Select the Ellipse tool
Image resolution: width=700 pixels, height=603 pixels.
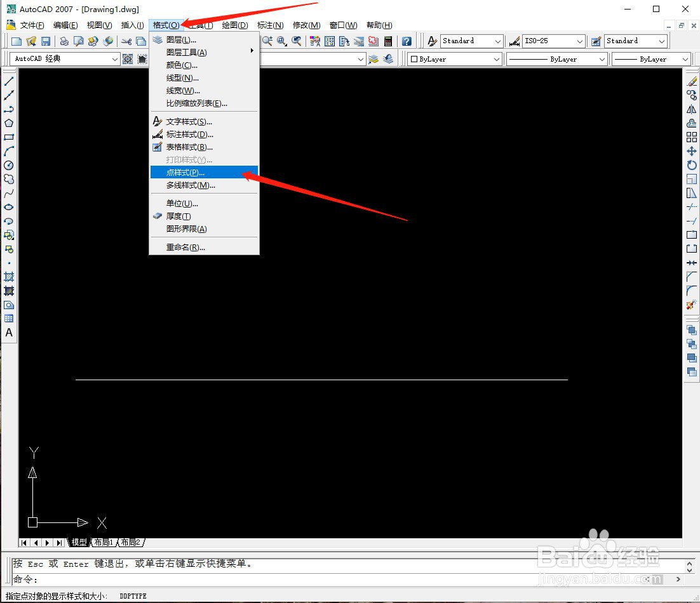[8, 207]
